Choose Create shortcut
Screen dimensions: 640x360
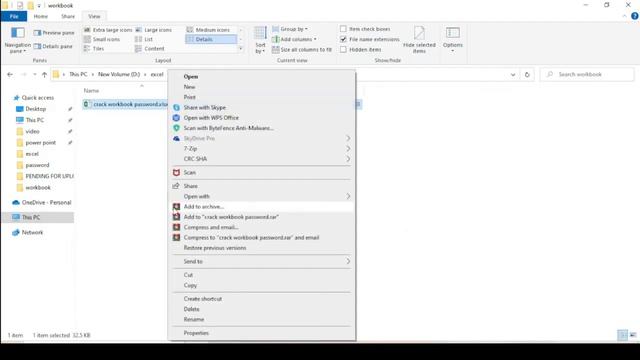coord(261,299)
